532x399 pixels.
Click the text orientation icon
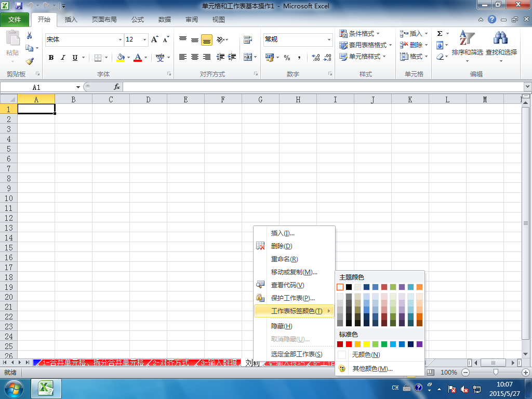[220, 40]
